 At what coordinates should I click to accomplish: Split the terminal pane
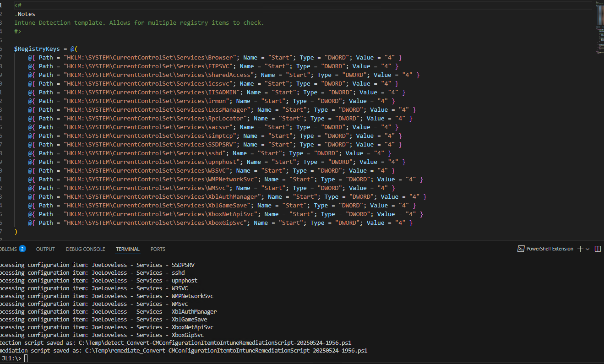pyautogui.click(x=598, y=249)
